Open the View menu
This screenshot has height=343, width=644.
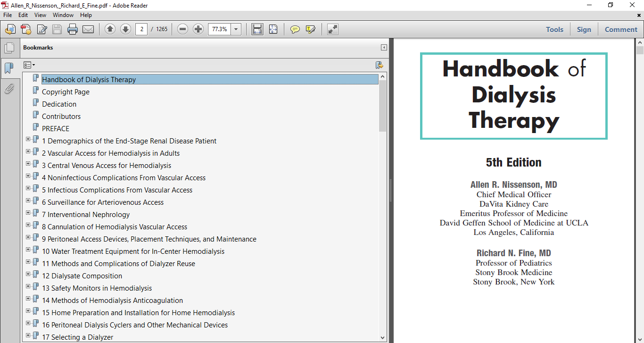[x=40, y=15]
